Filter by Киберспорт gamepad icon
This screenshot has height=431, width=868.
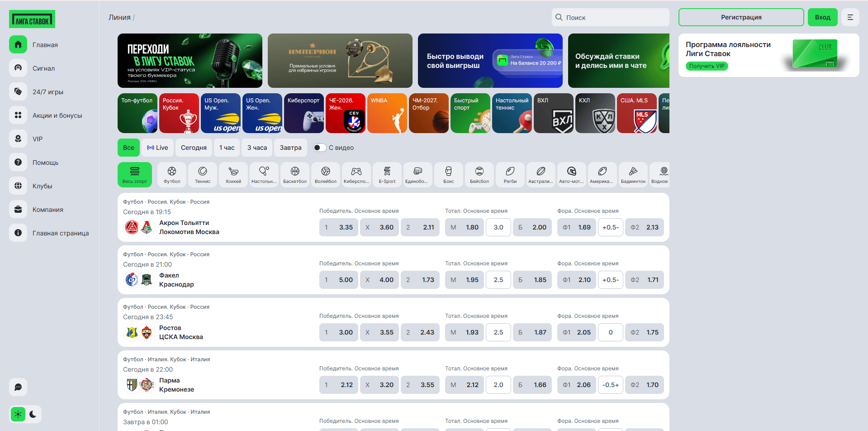click(x=356, y=174)
